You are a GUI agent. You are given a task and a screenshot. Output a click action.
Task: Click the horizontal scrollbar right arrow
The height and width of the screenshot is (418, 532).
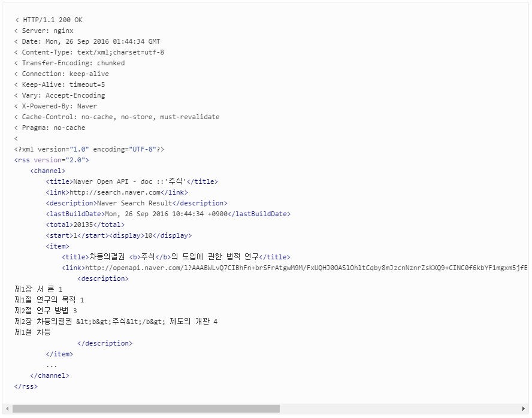[524, 409]
